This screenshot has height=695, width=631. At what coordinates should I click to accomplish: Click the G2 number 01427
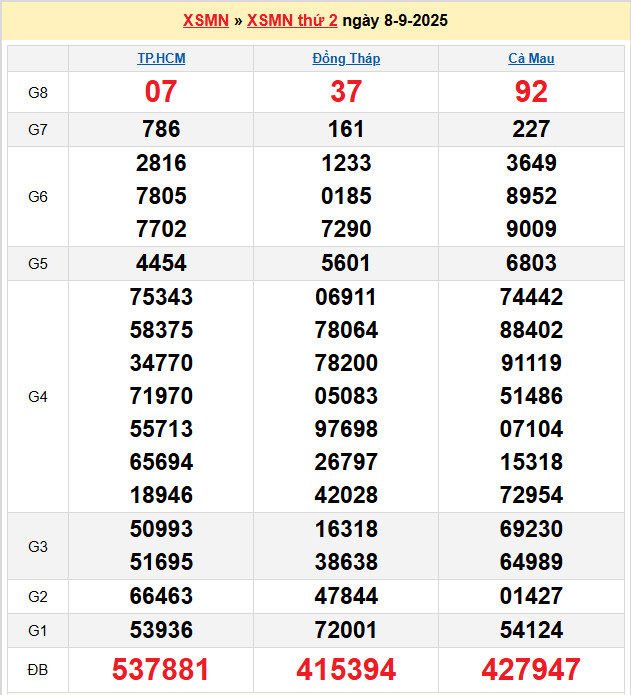pos(531,596)
